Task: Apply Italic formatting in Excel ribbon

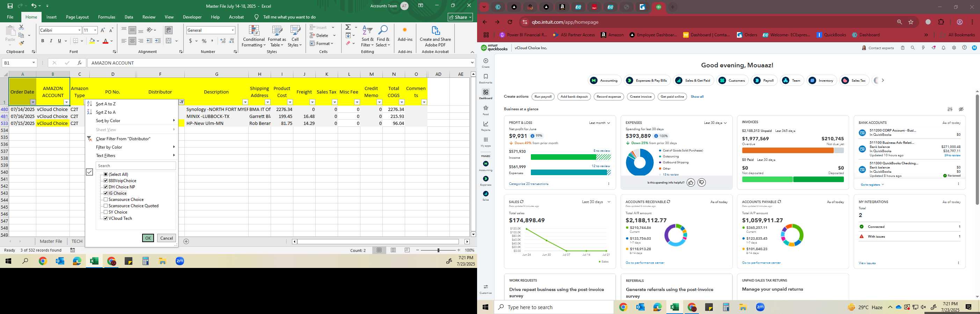Action: click(51, 41)
